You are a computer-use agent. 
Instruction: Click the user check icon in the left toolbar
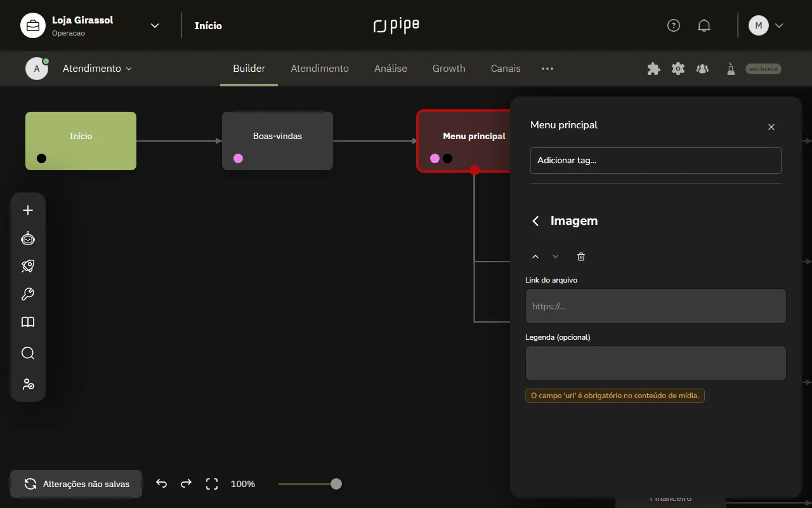[x=28, y=384]
